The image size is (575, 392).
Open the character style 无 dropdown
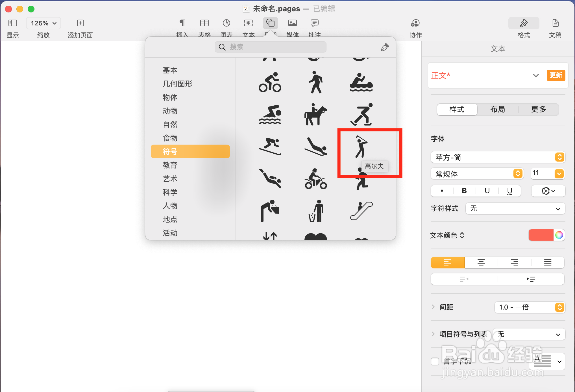[x=515, y=209]
